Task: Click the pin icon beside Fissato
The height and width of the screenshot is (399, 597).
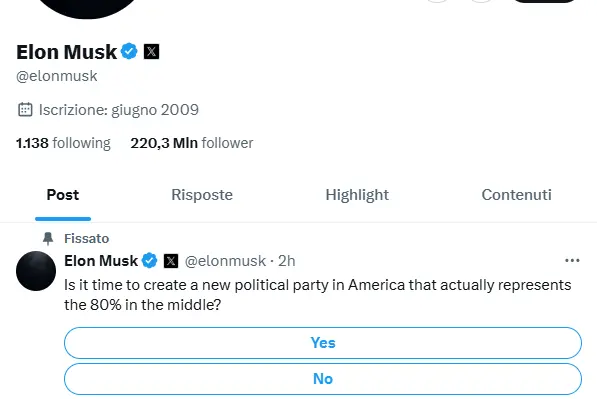Action: (48, 238)
